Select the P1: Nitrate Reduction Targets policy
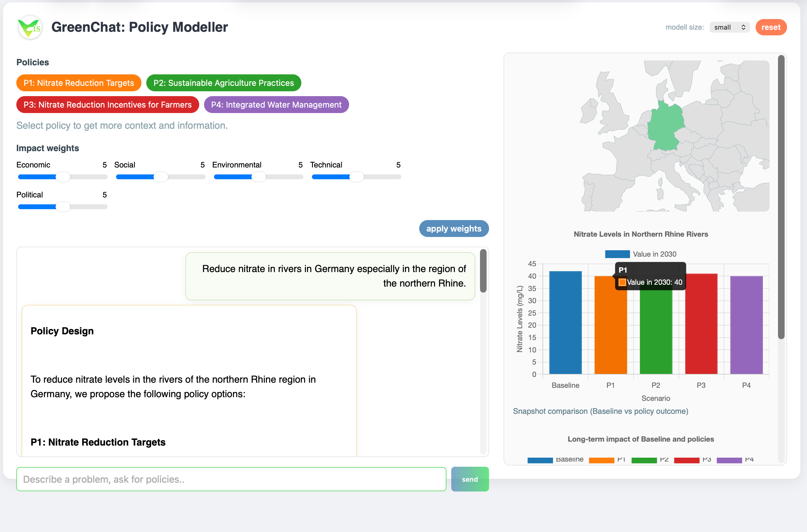This screenshot has height=532, width=807. [x=78, y=83]
